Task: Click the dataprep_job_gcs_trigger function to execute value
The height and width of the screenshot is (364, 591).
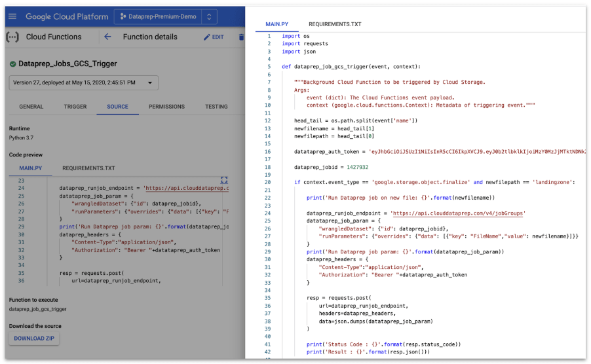Action: pyautogui.click(x=38, y=309)
